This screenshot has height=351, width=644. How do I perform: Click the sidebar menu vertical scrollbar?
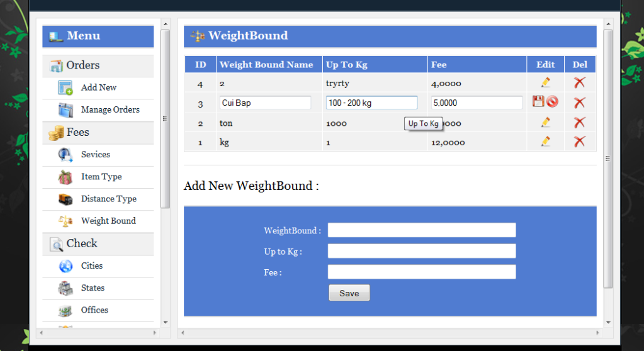coord(166,120)
